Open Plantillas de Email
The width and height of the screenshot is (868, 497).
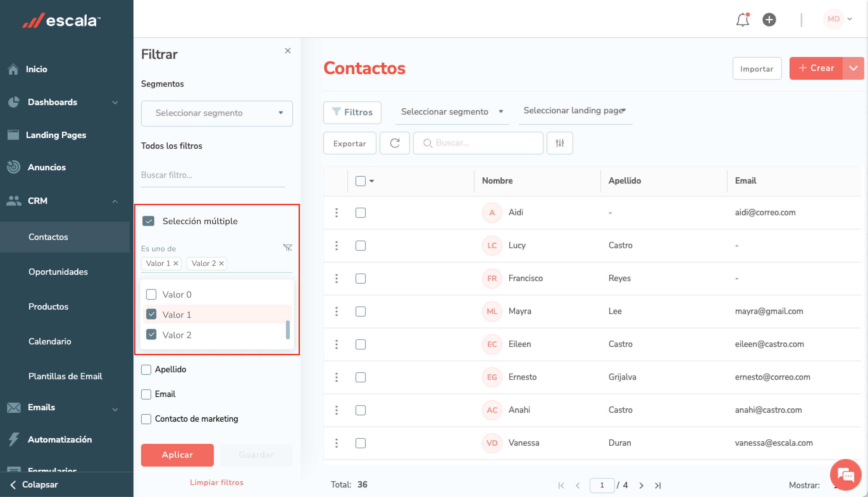tap(65, 376)
